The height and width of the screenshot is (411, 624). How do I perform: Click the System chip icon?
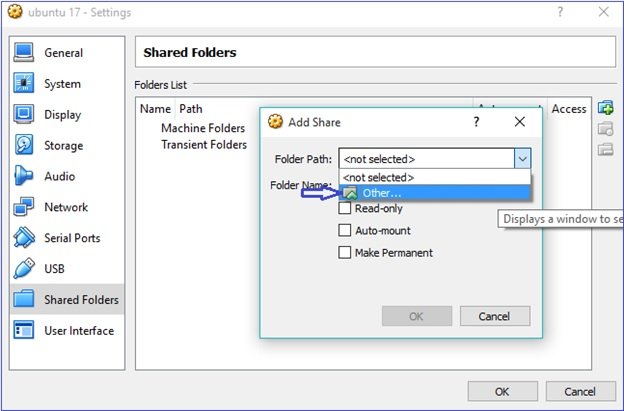23,83
